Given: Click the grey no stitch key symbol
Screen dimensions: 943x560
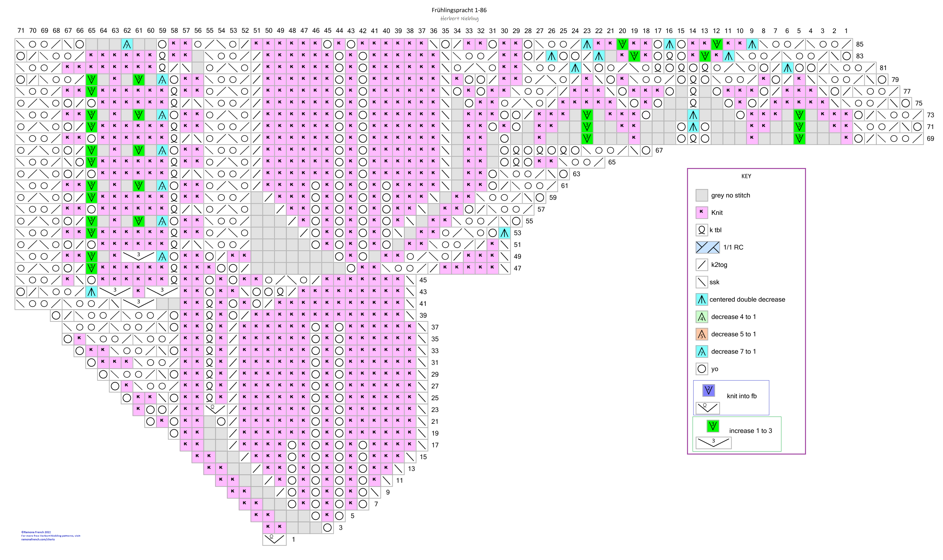Looking at the screenshot, I should pos(701,195).
